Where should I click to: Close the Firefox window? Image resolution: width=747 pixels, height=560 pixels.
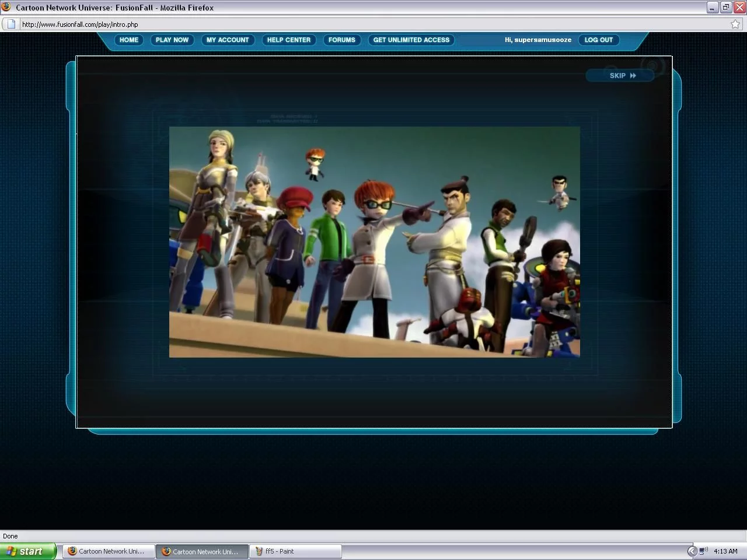coord(739,8)
